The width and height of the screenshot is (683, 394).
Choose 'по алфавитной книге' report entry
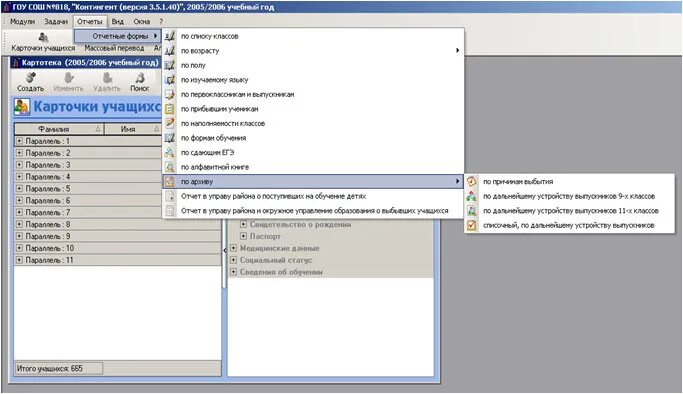coord(313,167)
